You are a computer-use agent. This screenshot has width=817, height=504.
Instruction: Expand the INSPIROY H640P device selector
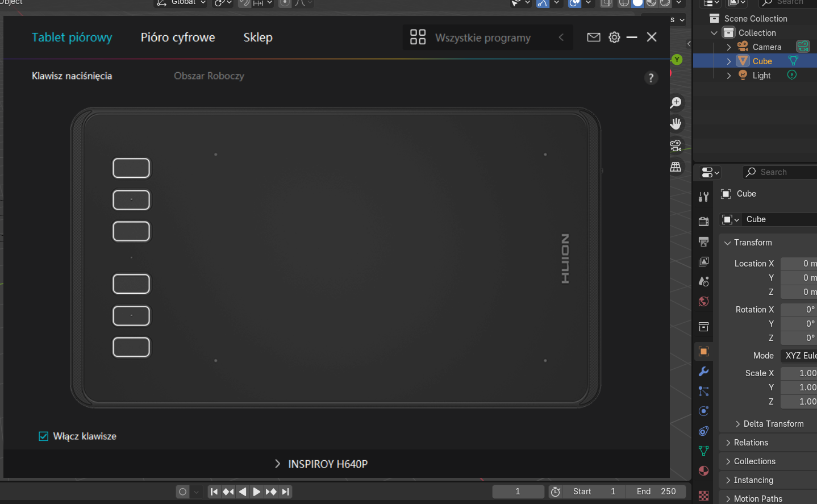(321, 464)
